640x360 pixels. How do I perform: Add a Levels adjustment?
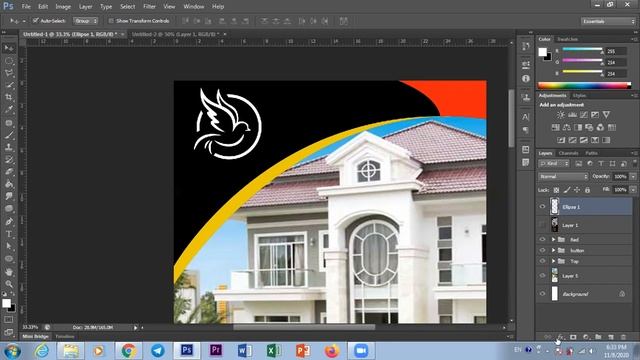[x=573, y=115]
